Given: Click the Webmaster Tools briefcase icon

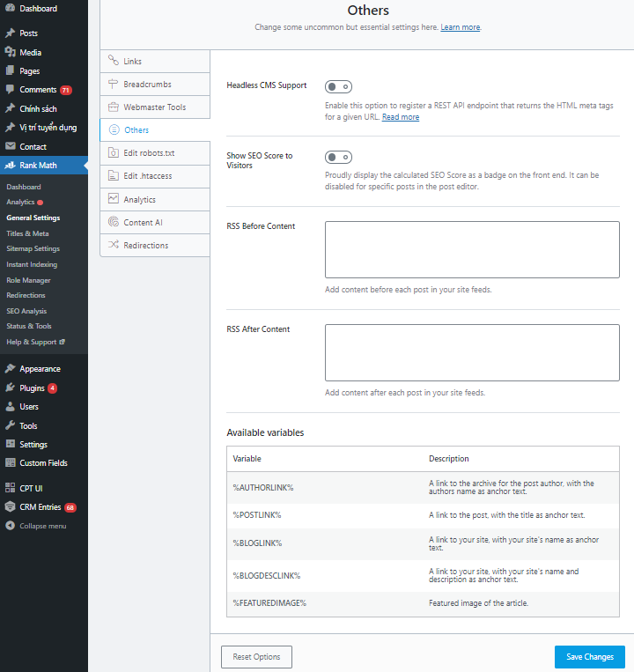Looking at the screenshot, I should coord(113,107).
